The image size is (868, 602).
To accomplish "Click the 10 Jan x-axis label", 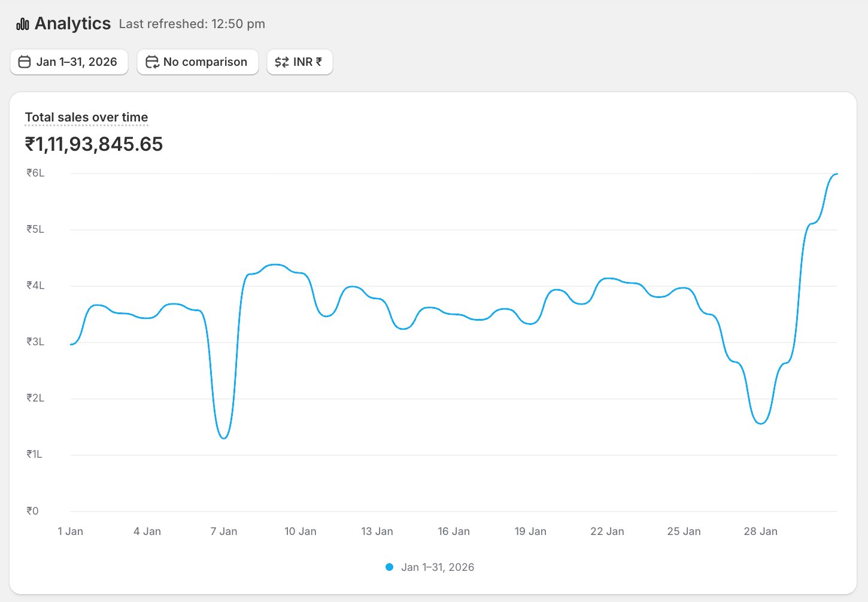I will [301, 531].
